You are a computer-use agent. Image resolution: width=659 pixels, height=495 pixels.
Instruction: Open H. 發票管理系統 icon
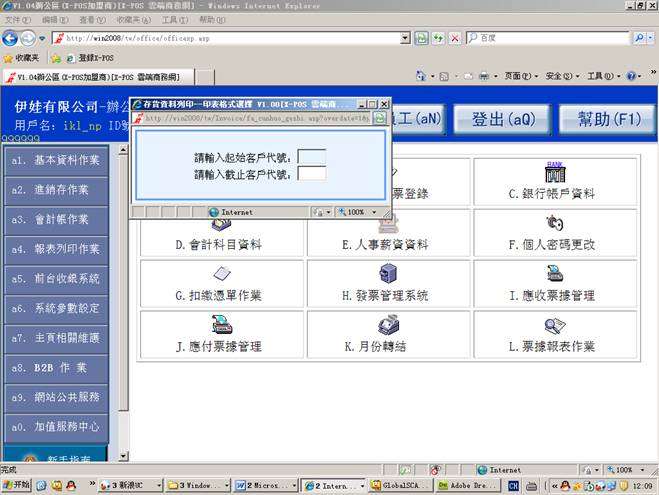coord(388,274)
